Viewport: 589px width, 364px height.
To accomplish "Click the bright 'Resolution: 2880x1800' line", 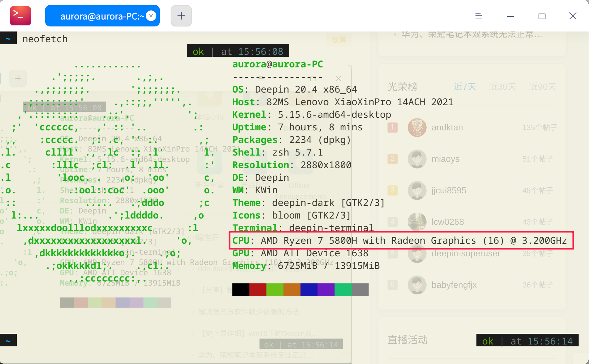I will 292,165.
